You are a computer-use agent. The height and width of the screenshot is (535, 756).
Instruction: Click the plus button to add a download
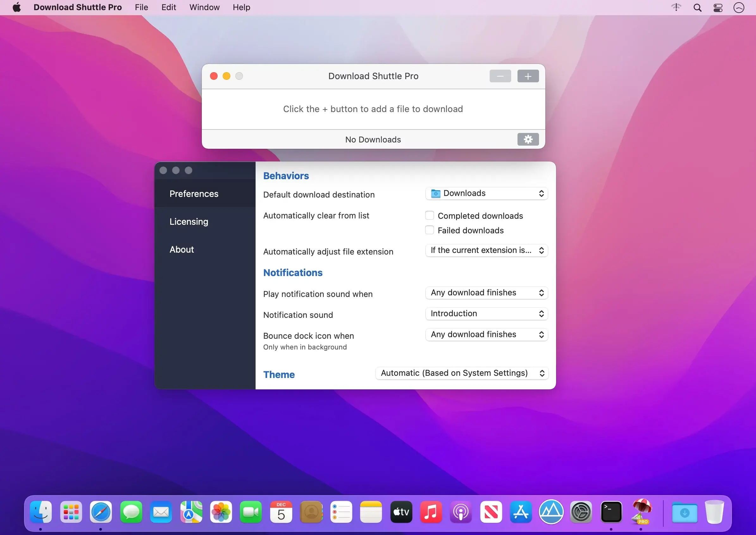click(528, 76)
